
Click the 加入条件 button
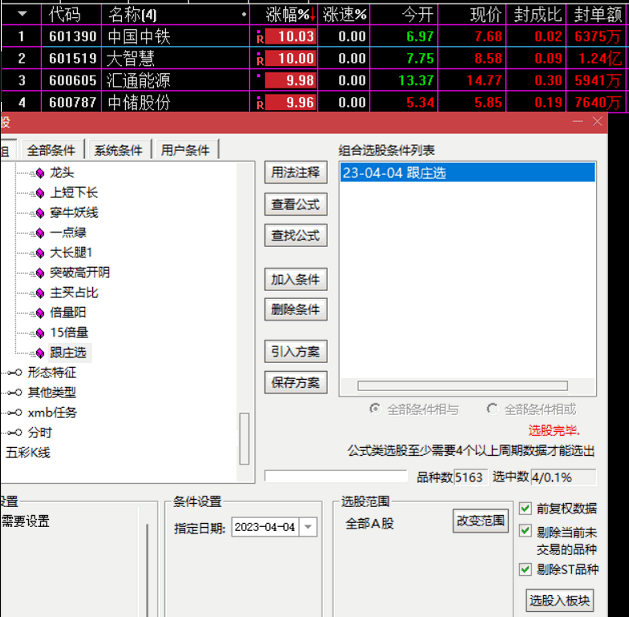tap(296, 279)
